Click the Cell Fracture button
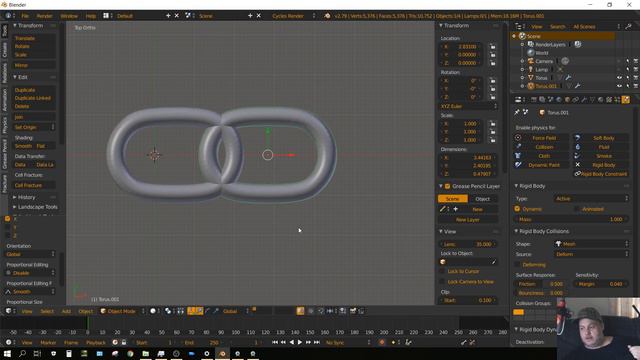Image resolution: width=640 pixels, height=360 pixels. click(x=34, y=185)
